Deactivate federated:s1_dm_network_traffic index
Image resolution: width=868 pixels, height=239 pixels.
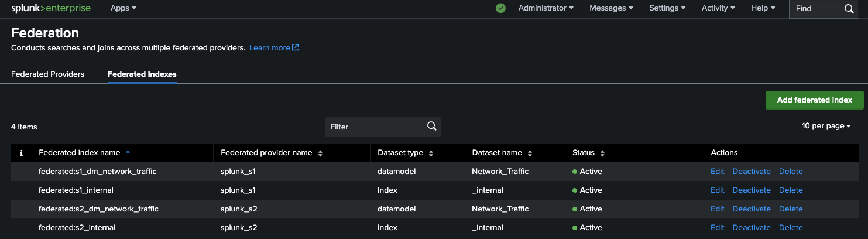[752, 172]
